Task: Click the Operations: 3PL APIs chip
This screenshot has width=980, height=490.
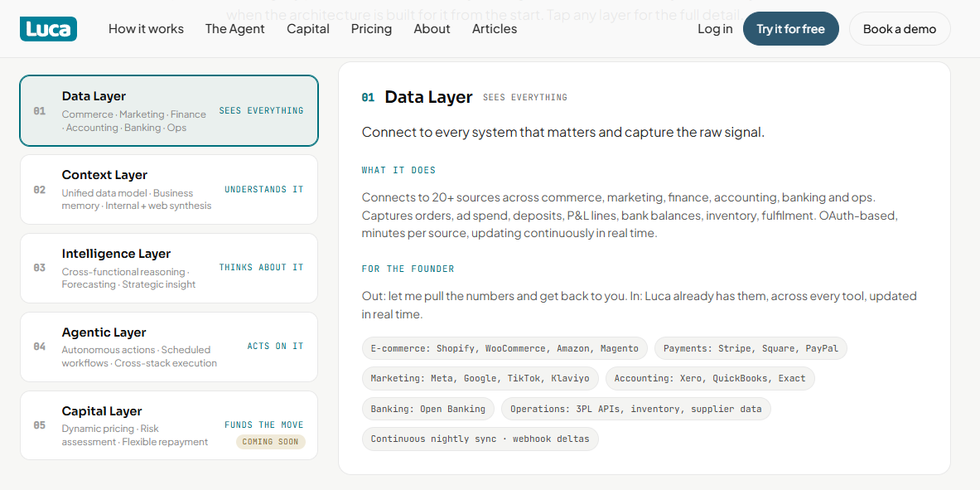Action: [635, 409]
